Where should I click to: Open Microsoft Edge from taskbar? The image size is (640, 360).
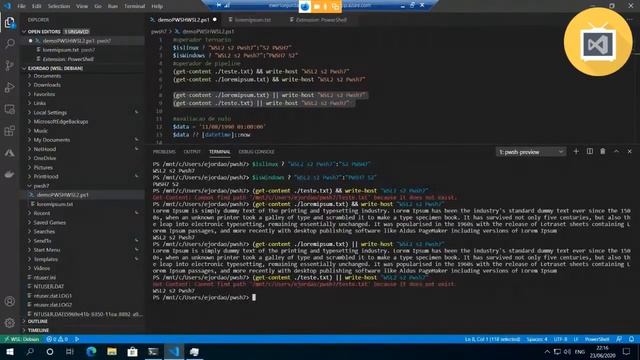pos(91,352)
